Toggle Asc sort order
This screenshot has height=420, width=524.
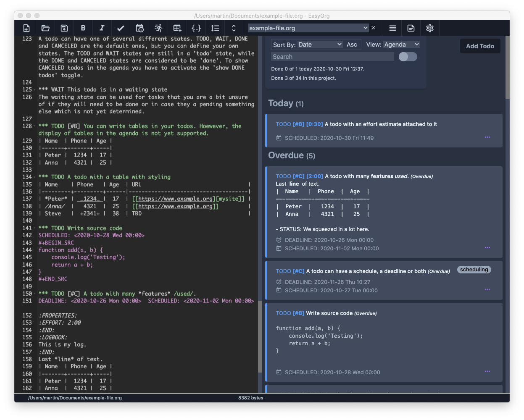(352, 44)
